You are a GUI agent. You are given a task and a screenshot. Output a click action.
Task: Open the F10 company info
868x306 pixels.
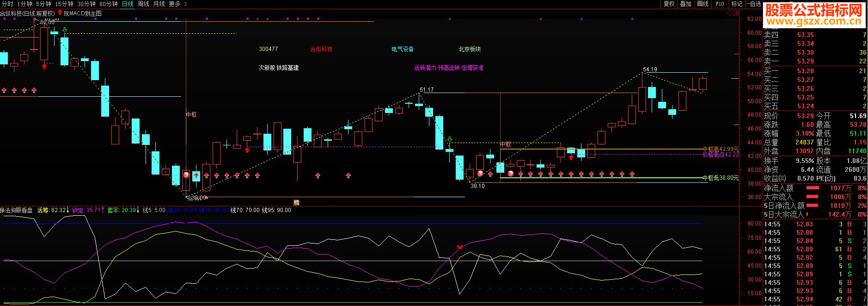[720, 4]
